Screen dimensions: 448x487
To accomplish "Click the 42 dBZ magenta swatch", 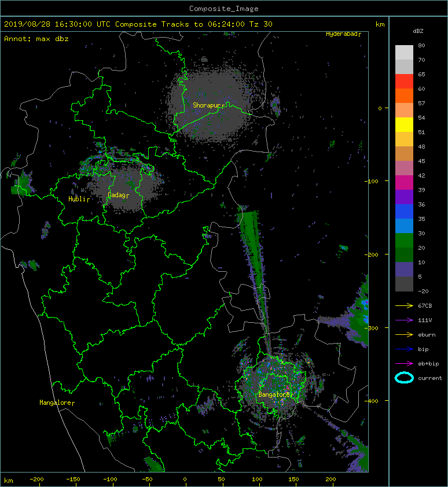I will 404,182.
